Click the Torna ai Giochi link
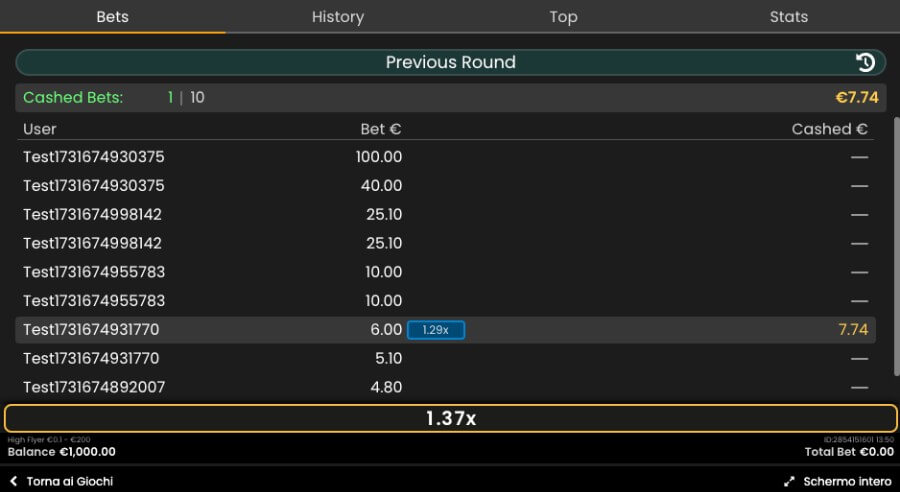The width and height of the screenshot is (900, 492). [69, 481]
